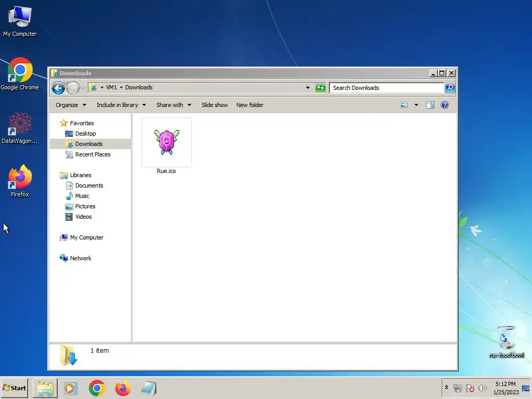Open address bar history dropdown
The image size is (532, 399).
308,88
